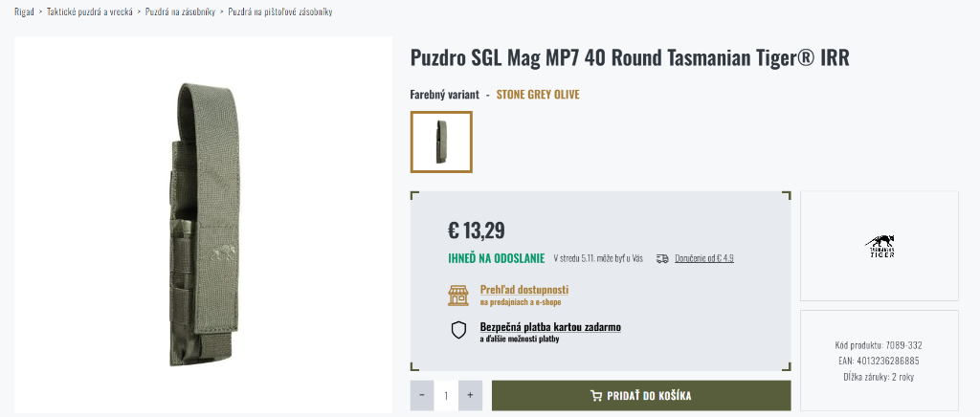The height and width of the screenshot is (417, 980).
Task: Go to Rigad breadcrumb home link
Action: click(x=24, y=11)
